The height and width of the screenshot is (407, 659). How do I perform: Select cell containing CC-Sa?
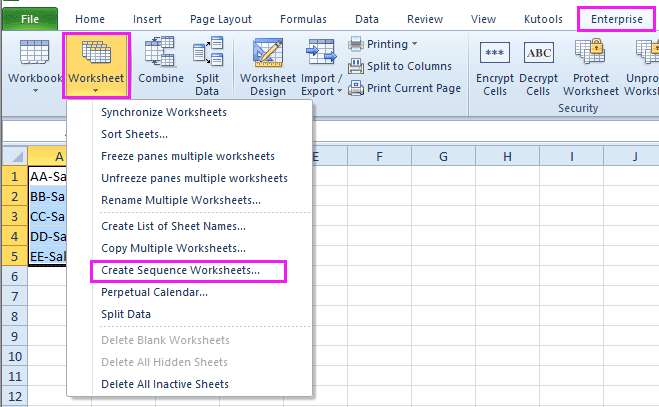pyautogui.click(x=47, y=216)
